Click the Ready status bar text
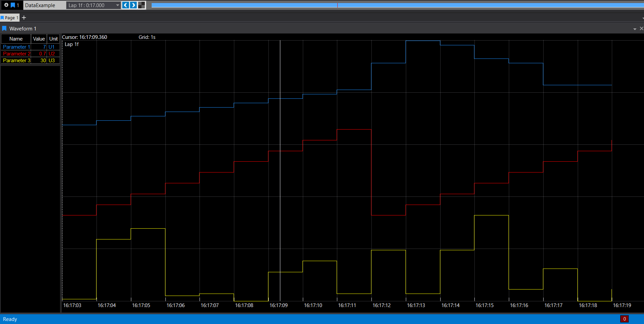The width and height of the screenshot is (644, 324). 10,319
